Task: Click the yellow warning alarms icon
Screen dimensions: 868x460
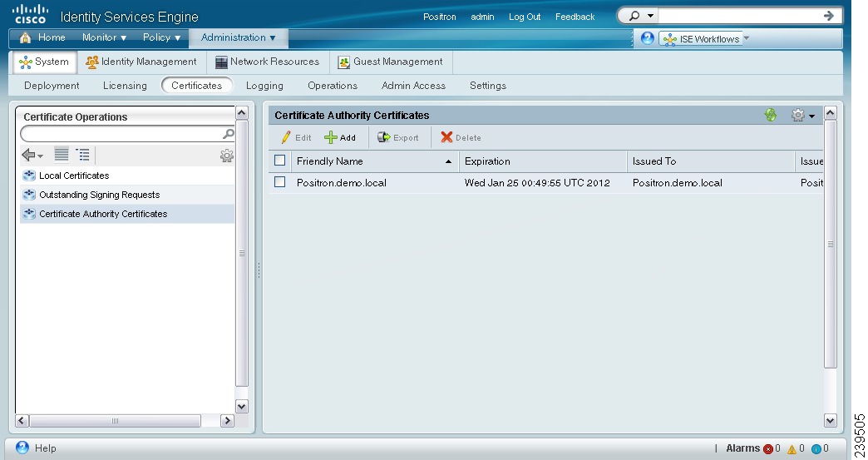Action: (x=792, y=449)
